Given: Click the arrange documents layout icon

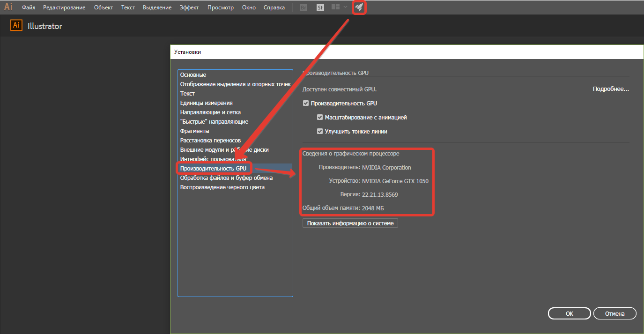Looking at the screenshot, I should tap(335, 7).
